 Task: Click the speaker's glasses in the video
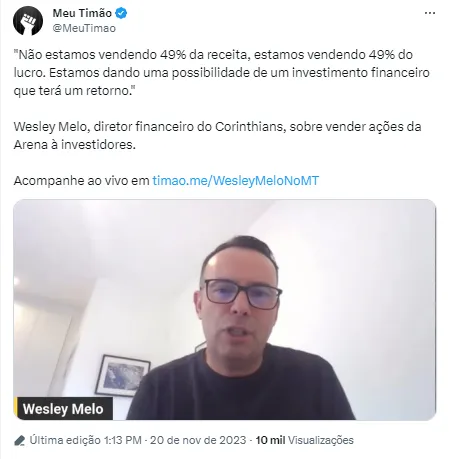[243, 293]
